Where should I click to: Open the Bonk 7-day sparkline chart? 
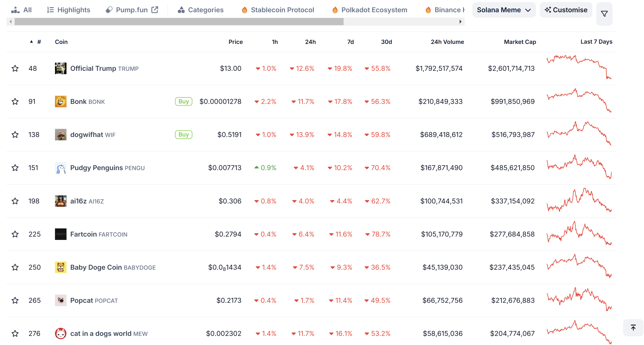pos(579,101)
